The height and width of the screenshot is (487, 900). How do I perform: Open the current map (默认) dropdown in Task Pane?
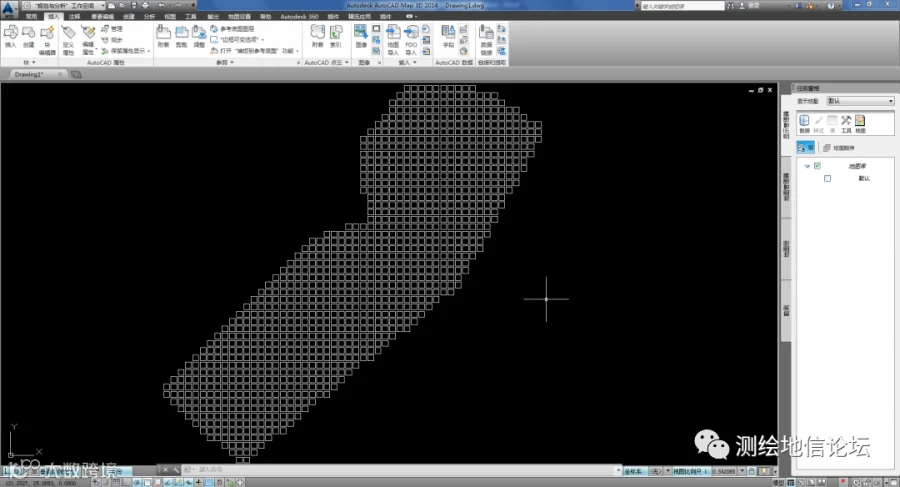pos(860,101)
